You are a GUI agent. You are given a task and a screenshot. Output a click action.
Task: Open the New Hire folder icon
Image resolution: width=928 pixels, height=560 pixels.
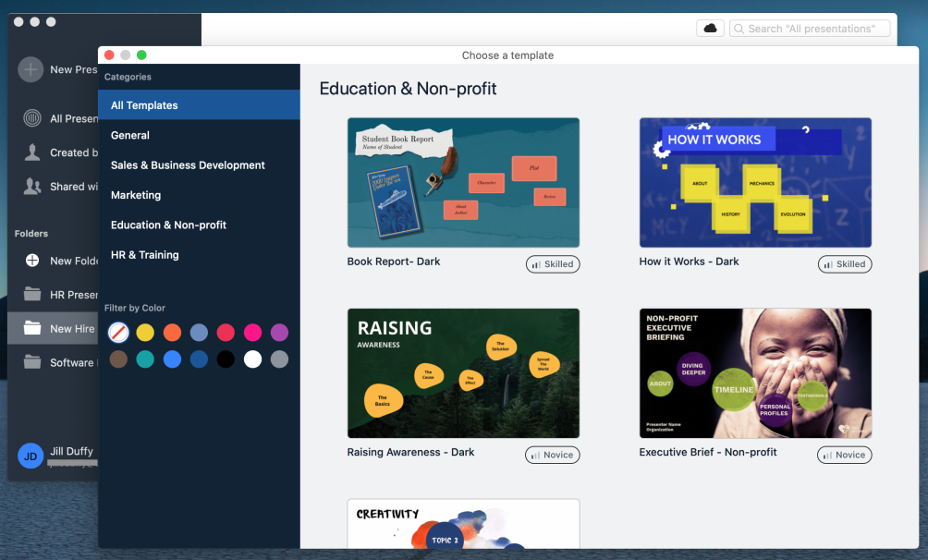[x=32, y=328]
